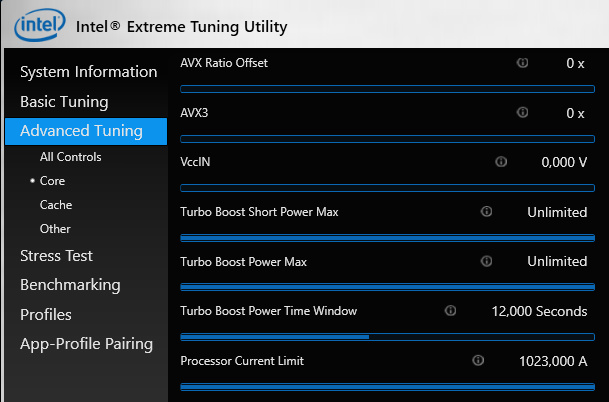Click the VccIN voltage slider
Image resolution: width=609 pixels, height=402 pixels.
point(387,187)
